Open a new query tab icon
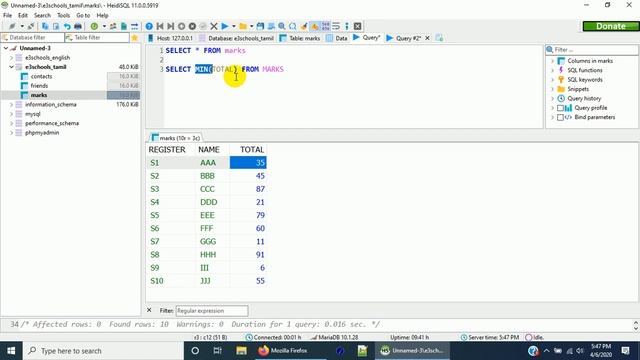This screenshot has height=360, width=640. 439,38
